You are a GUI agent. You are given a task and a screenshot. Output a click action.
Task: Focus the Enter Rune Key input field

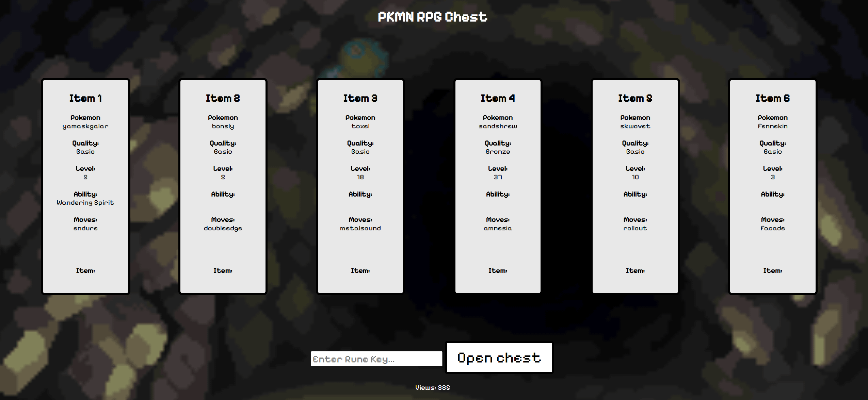[376, 359]
